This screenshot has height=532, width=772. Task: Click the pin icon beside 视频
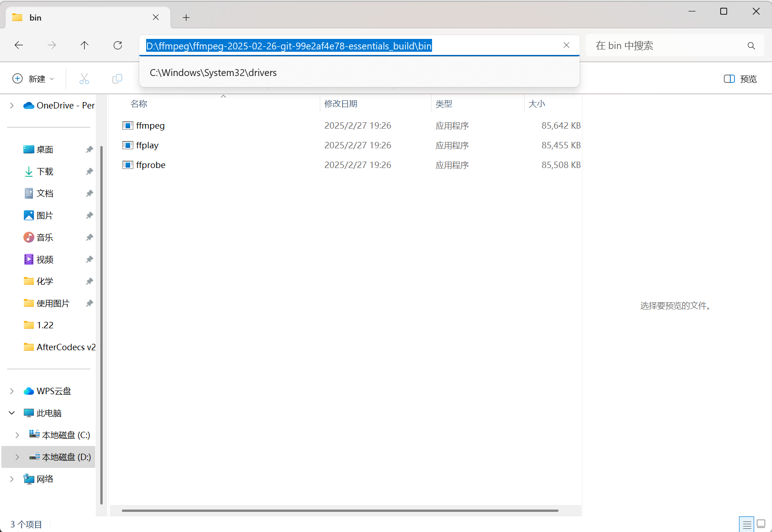click(89, 259)
